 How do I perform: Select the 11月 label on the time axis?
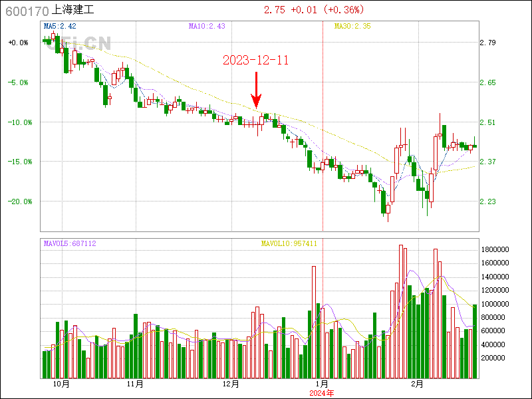(x=135, y=384)
